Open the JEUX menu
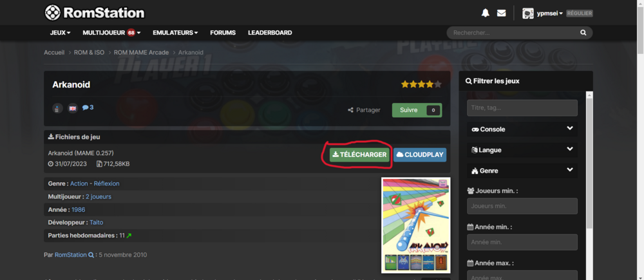Image resolution: width=644 pixels, height=280 pixels. 60,33
